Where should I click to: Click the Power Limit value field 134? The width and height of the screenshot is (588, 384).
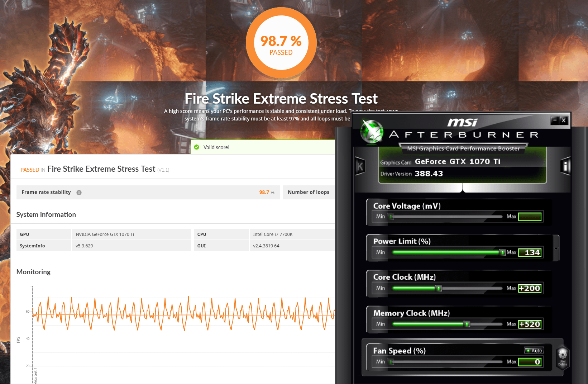530,252
